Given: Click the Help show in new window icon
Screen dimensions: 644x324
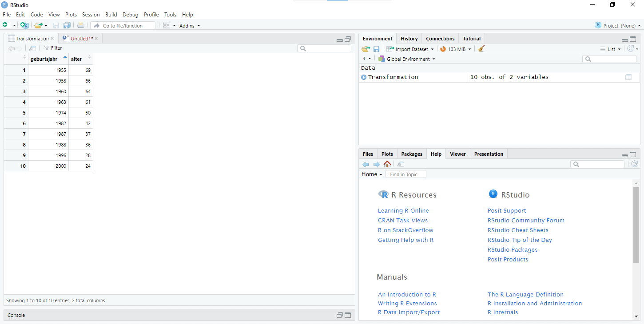Looking at the screenshot, I should (x=401, y=164).
